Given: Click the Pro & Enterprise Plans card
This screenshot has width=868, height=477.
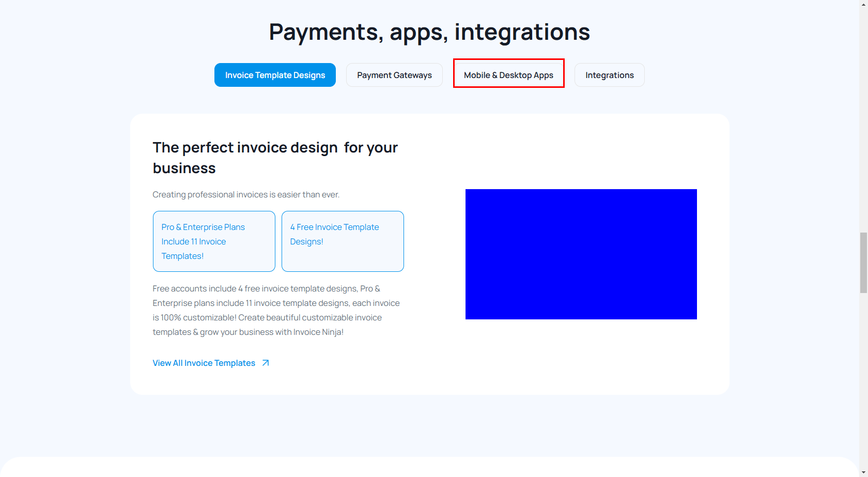Looking at the screenshot, I should point(214,241).
